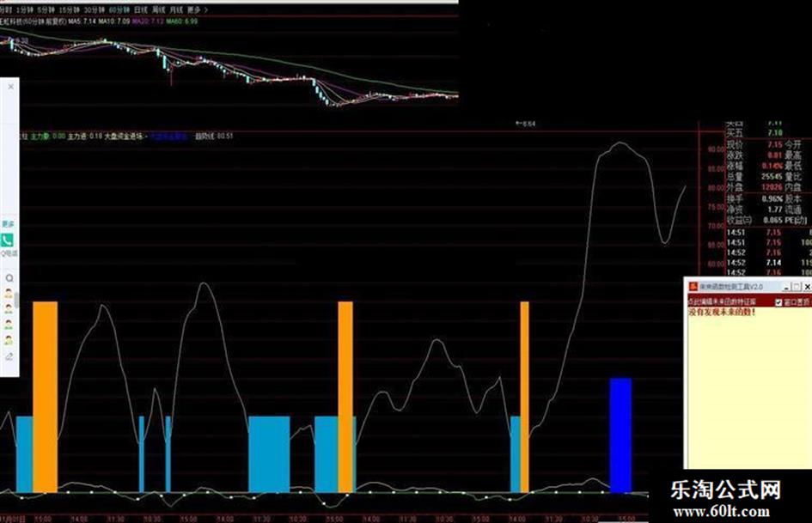Screen dimensions: 812x523
Task: Switch to 15分钟 period tab
Action: (x=70, y=9)
